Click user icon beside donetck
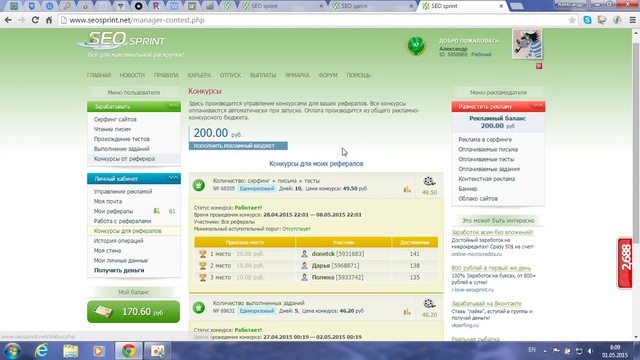The width and height of the screenshot is (640, 360). (x=304, y=254)
